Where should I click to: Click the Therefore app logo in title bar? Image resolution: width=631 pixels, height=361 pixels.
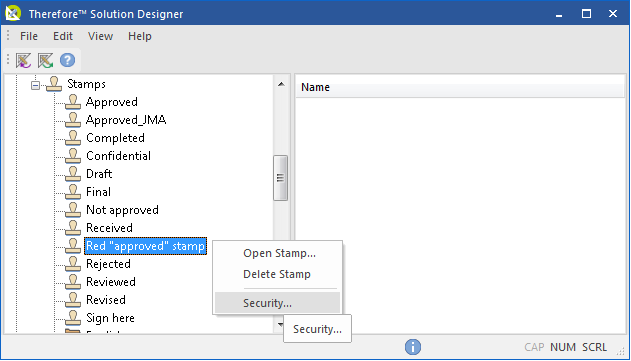[13, 13]
